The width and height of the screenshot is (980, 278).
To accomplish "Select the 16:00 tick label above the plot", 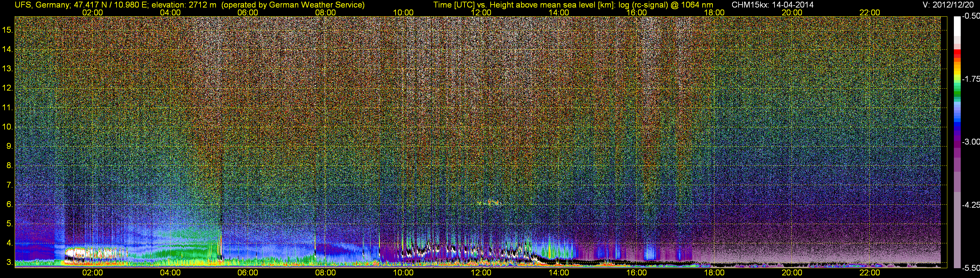I will [636, 12].
